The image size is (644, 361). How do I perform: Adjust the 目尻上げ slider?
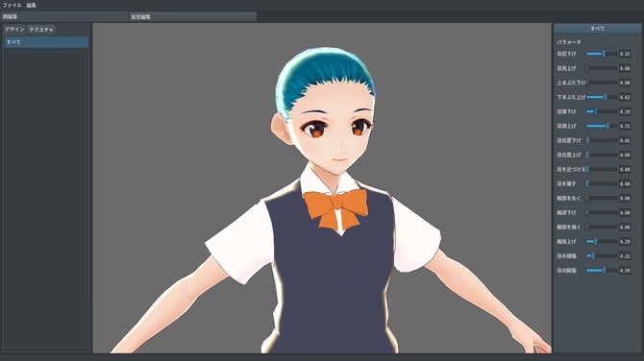tap(602, 68)
